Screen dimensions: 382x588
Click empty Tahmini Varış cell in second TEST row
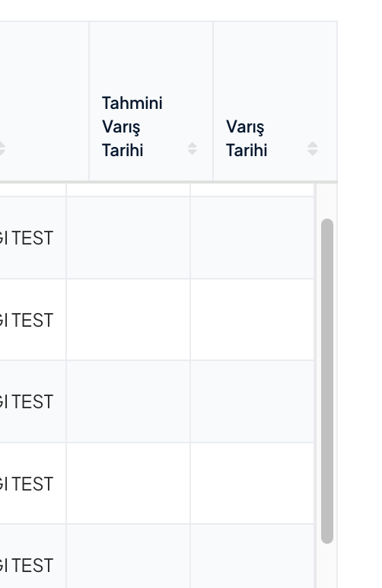pos(128,320)
